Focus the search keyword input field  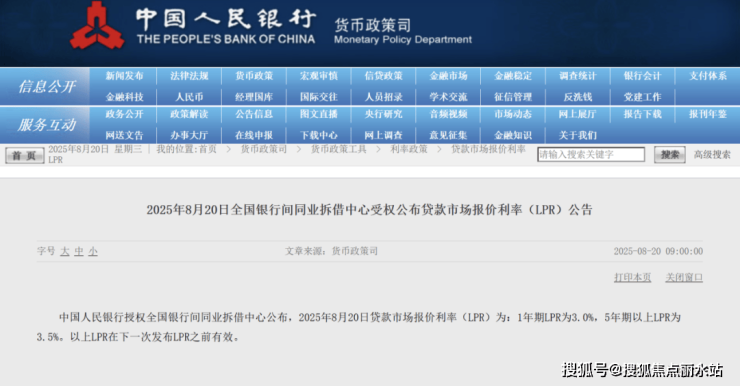tap(591, 155)
